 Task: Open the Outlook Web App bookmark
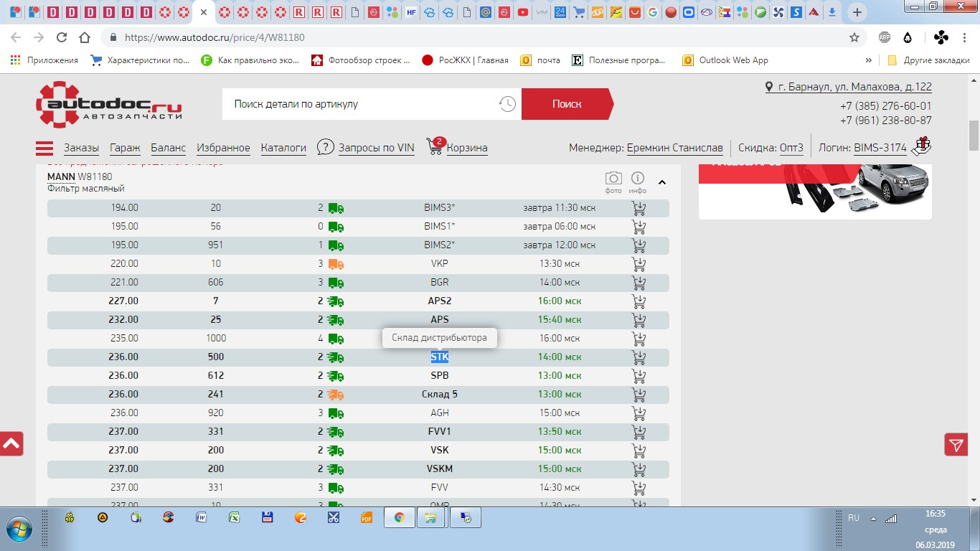click(x=725, y=60)
